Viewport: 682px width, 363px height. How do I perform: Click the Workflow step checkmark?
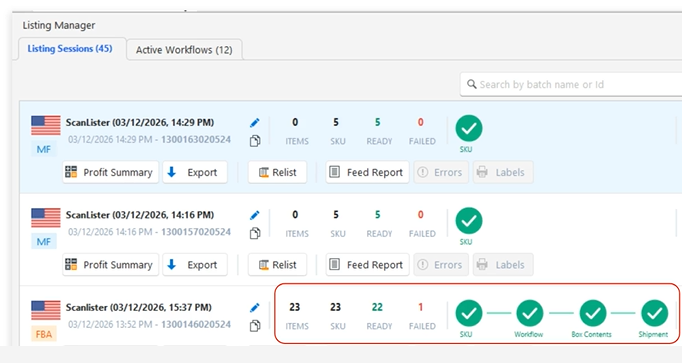529,313
